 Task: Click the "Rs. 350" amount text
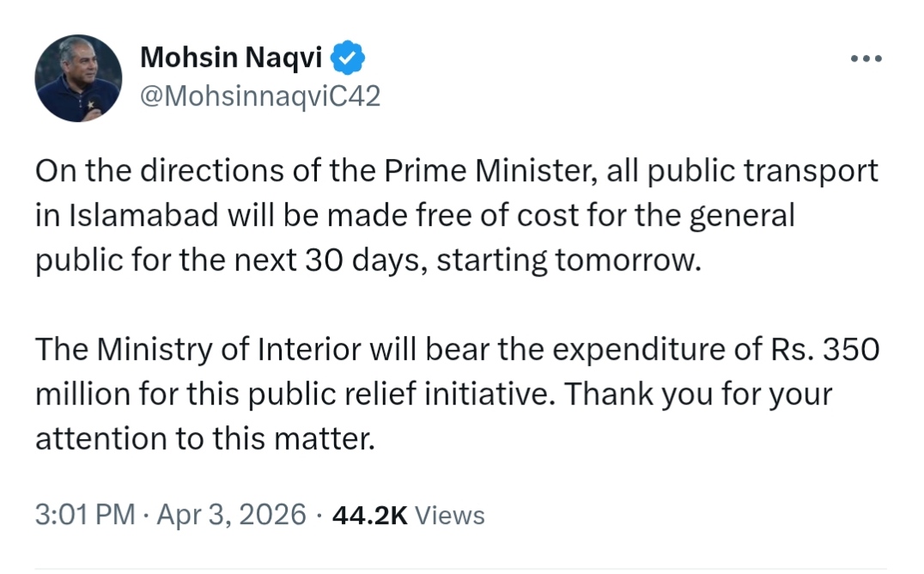(821, 351)
